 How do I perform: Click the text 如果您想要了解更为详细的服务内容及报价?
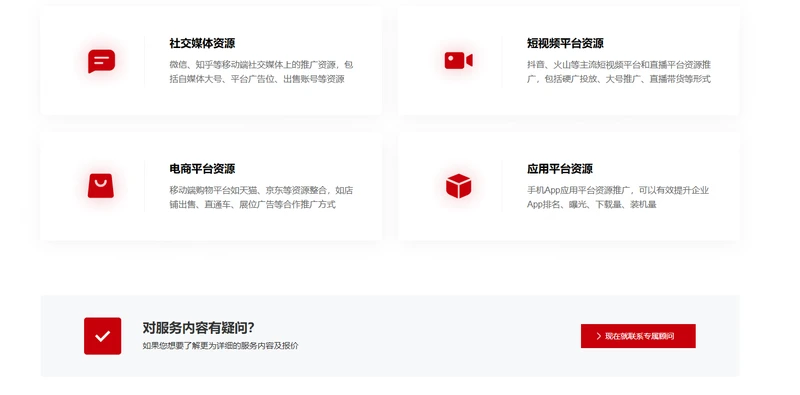[x=220, y=346]
